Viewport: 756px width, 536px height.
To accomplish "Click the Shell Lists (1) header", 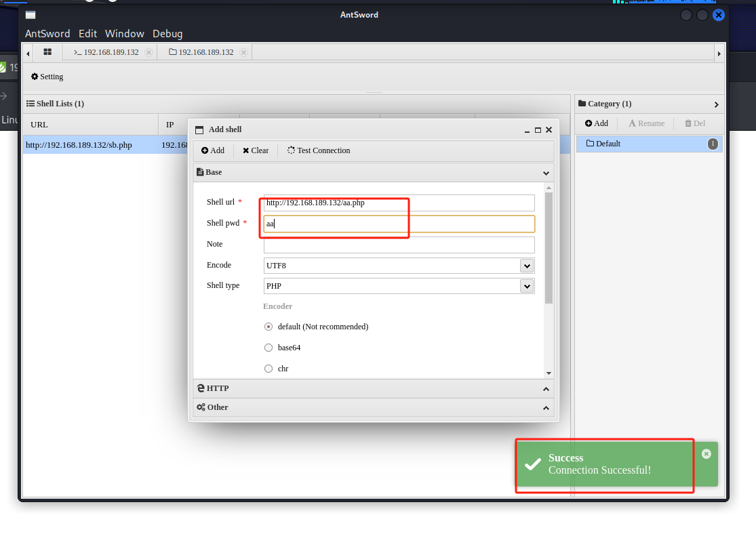I will pos(55,104).
